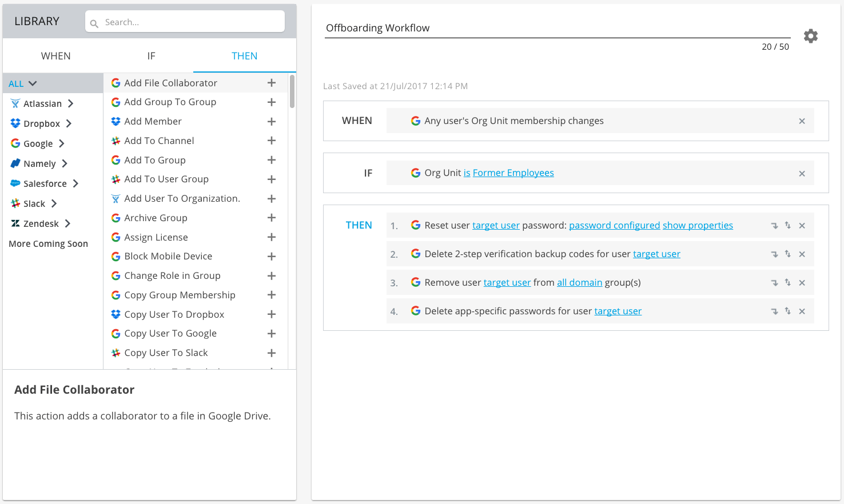Image resolution: width=844 pixels, height=504 pixels.
Task: Click target user in app-specific passwords step
Action: click(x=618, y=311)
